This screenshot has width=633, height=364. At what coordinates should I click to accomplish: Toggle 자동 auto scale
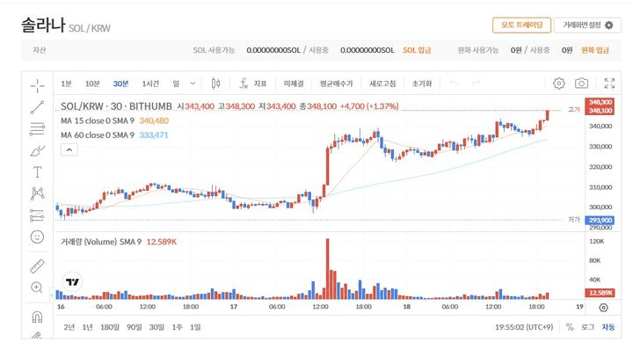(x=608, y=327)
